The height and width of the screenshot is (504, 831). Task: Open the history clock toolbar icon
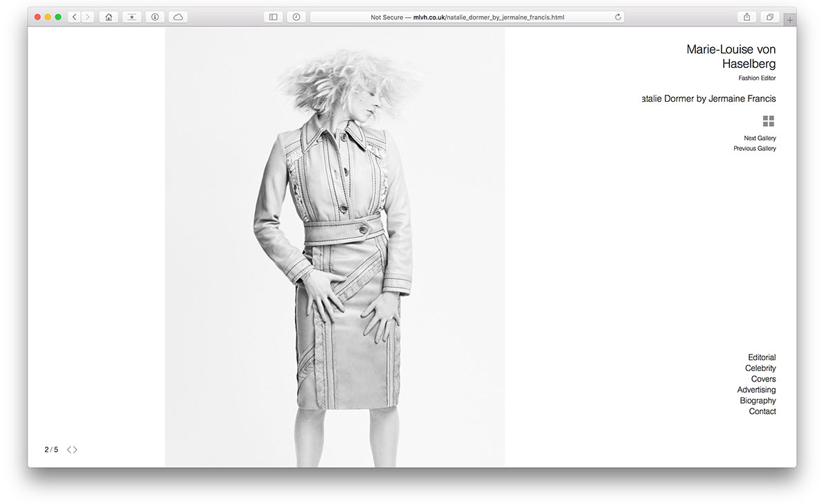pos(296,17)
